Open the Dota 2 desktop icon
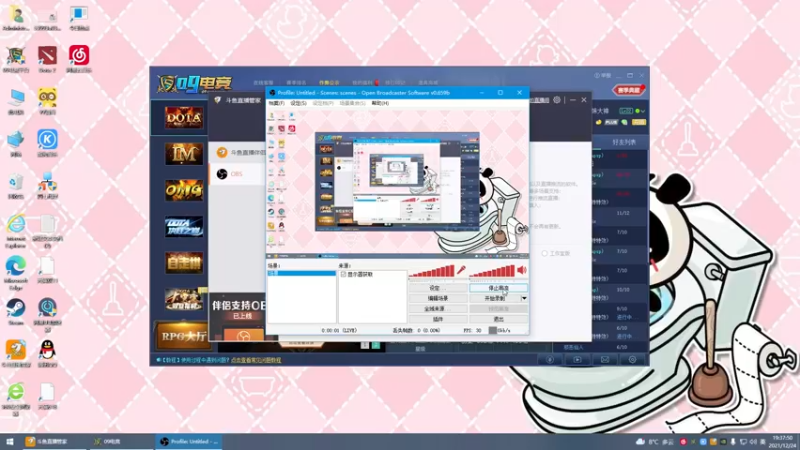This screenshot has height=450, width=800. (x=47, y=59)
